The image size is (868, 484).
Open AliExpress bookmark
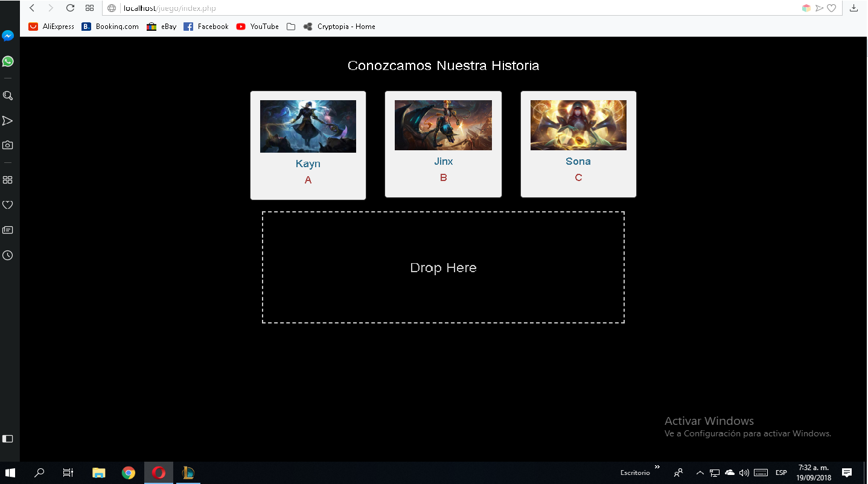51,27
